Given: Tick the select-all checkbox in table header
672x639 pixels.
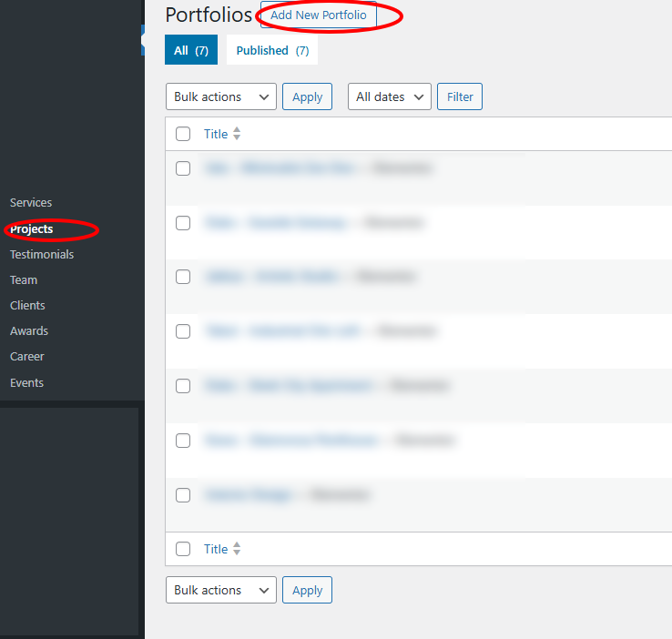Looking at the screenshot, I should (x=183, y=134).
